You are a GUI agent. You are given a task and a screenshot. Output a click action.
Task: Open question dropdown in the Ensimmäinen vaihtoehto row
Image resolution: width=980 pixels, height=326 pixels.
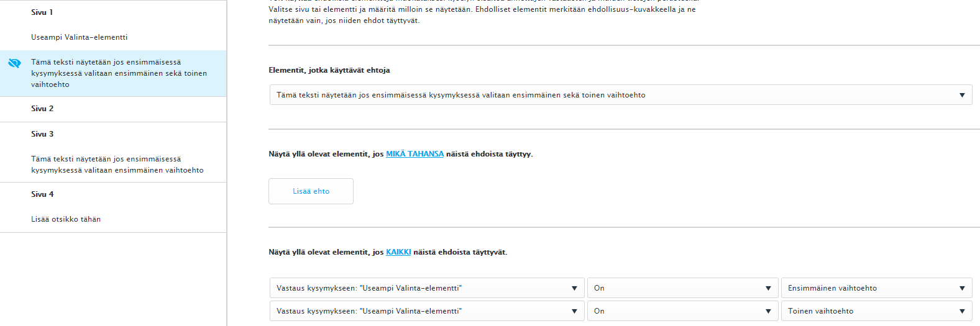point(427,288)
